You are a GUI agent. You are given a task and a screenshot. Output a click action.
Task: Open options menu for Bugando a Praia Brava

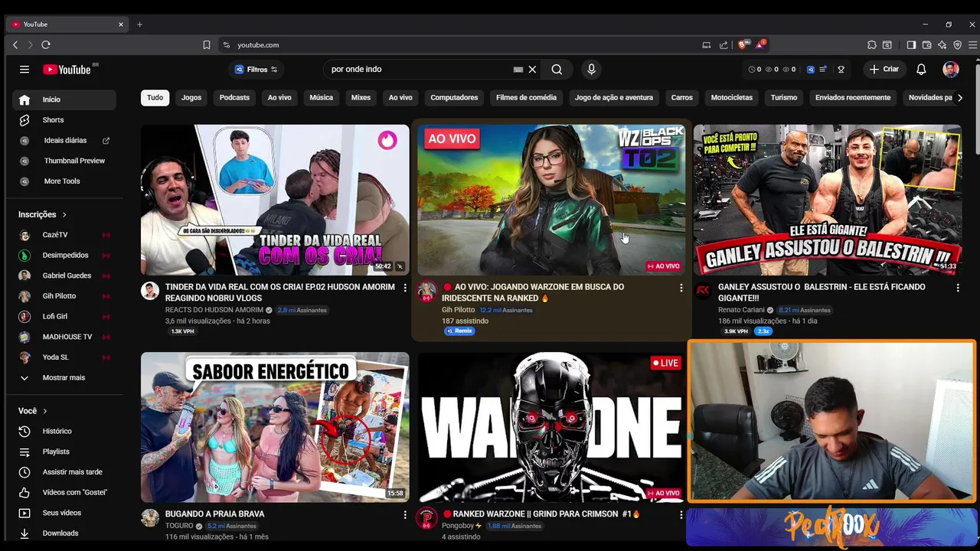405,515
